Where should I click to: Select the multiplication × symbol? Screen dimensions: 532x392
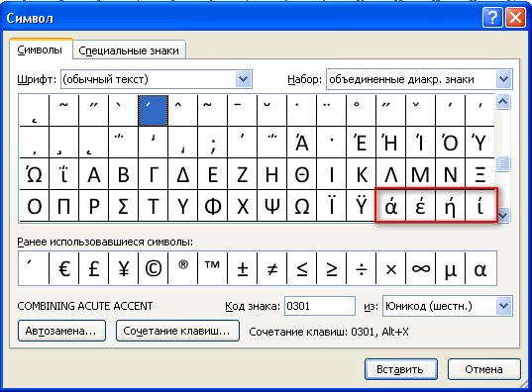[391, 268]
